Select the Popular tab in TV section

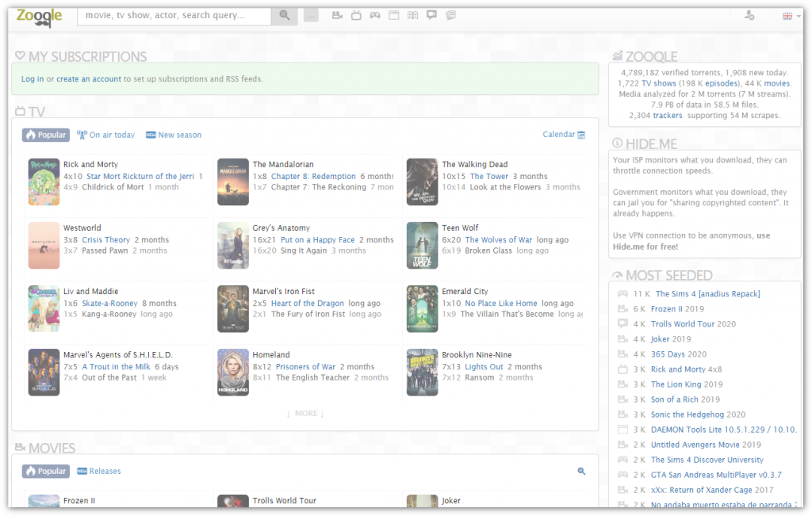tap(45, 135)
